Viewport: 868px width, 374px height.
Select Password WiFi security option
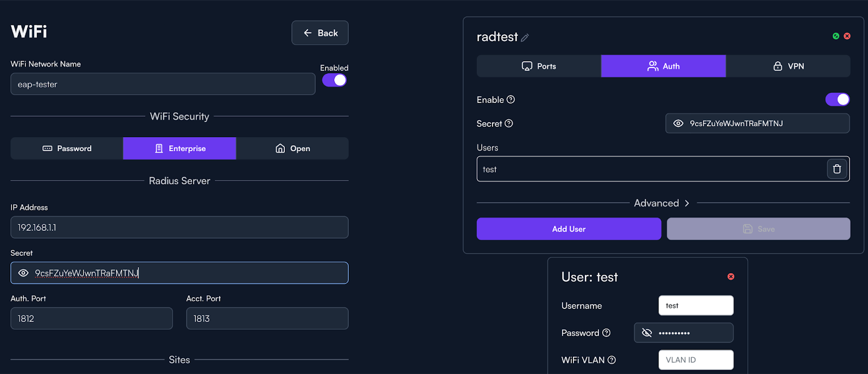[67, 149]
